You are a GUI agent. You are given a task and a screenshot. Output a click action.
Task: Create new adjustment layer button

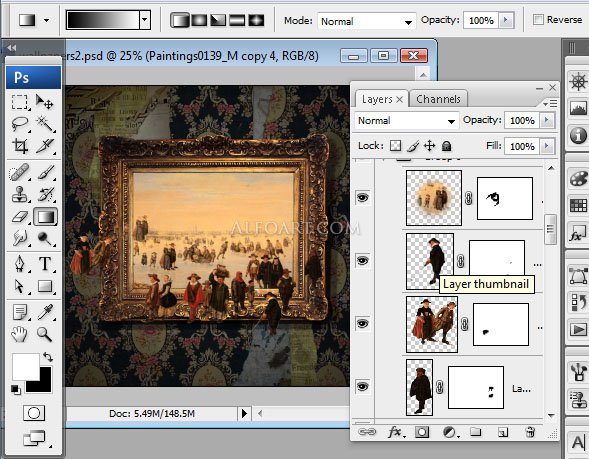pyautogui.click(x=450, y=432)
